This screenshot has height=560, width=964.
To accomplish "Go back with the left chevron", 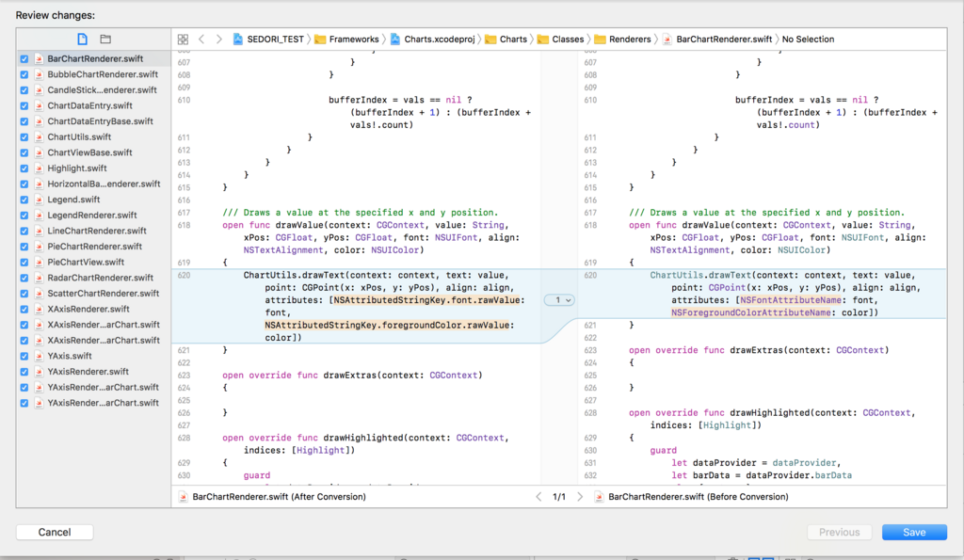I will [x=201, y=40].
